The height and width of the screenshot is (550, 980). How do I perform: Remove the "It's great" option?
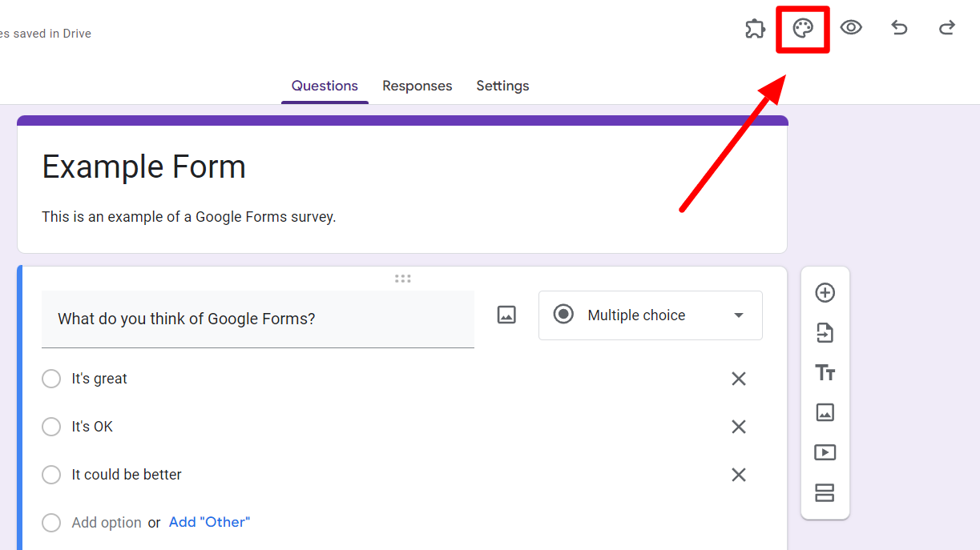(739, 379)
